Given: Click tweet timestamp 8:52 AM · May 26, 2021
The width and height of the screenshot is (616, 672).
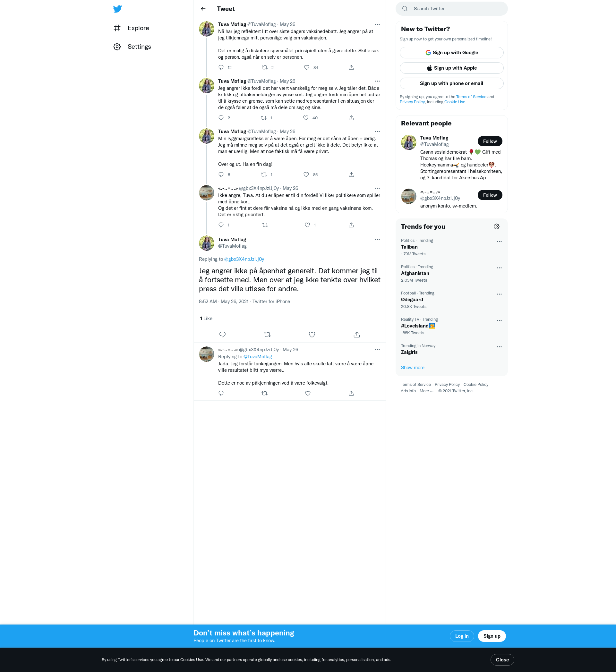Looking at the screenshot, I should pos(224,302).
